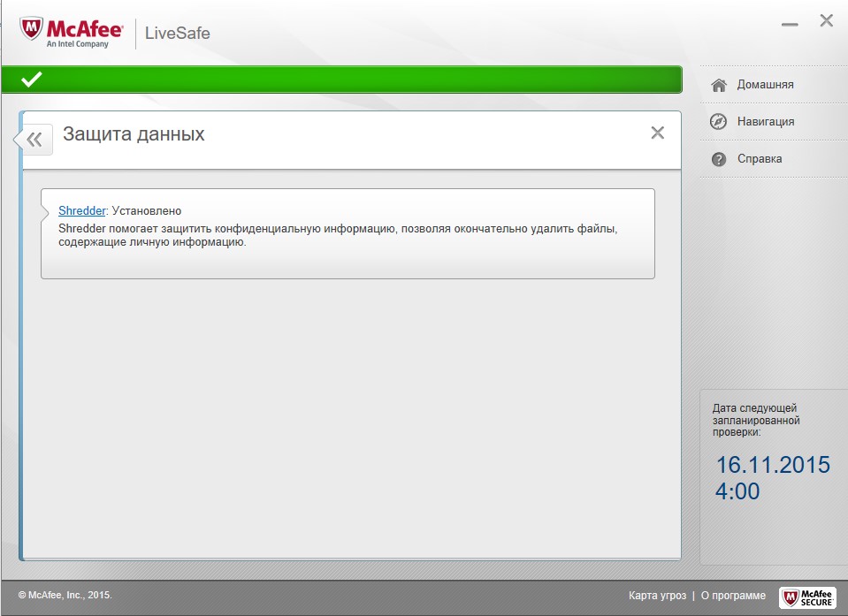Go back with the double-chevron button

(34, 140)
